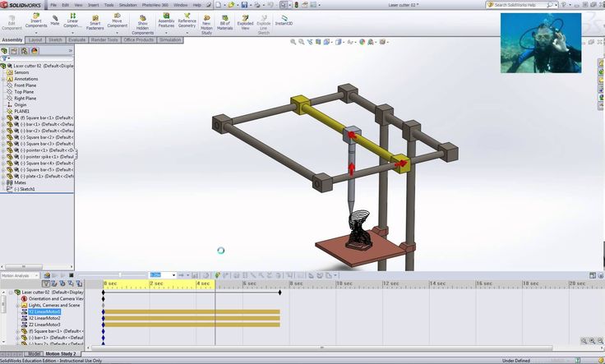Select the Move Component tool

[x=118, y=21]
